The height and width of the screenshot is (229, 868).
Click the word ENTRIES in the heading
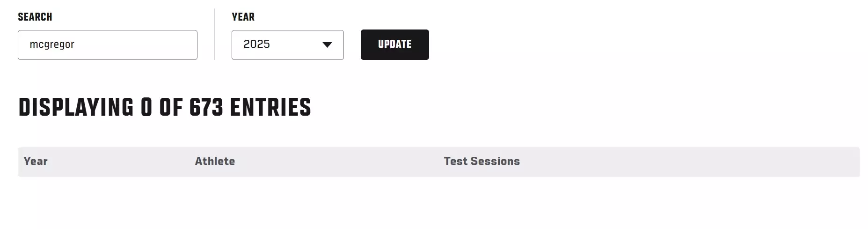tap(270, 107)
